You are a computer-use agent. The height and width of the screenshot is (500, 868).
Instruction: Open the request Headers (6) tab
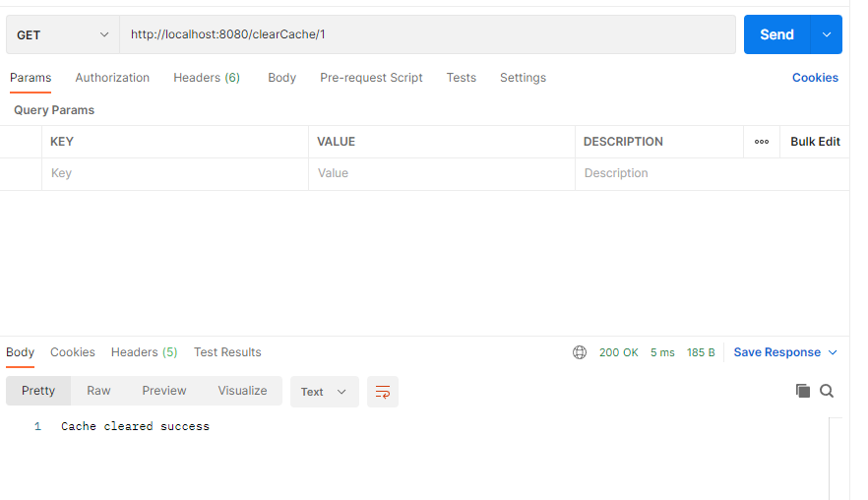[207, 78]
